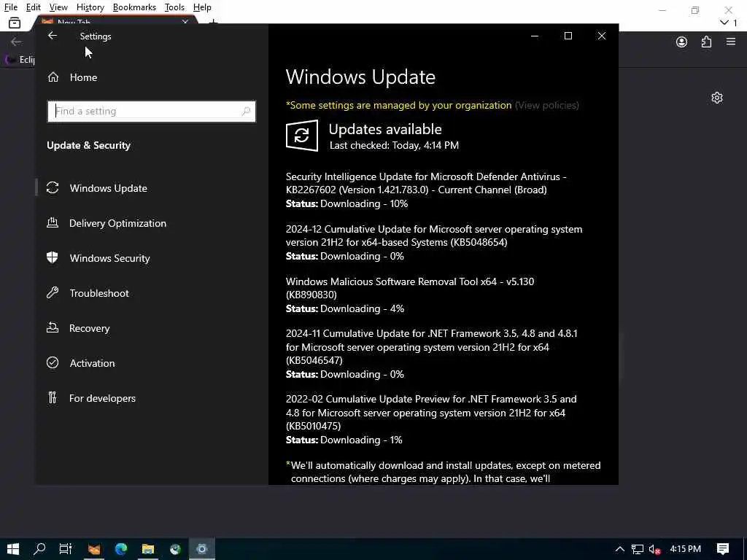Click the Delivery Optimization icon
This screenshot has height=560, width=747.
click(53, 222)
